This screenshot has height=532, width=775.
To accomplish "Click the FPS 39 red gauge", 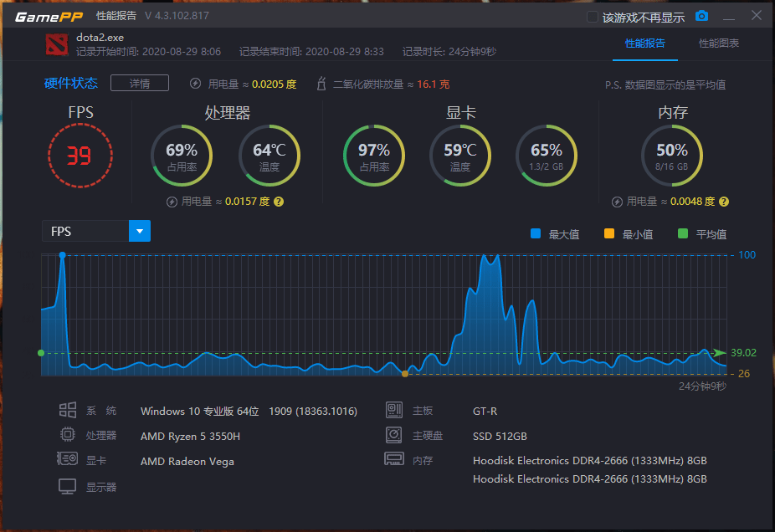I will tap(80, 156).
